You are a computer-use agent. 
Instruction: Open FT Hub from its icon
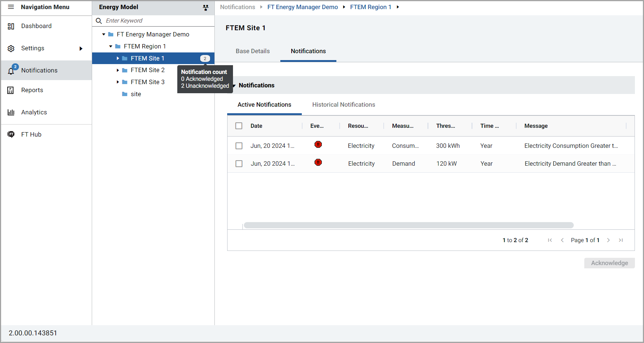point(11,134)
